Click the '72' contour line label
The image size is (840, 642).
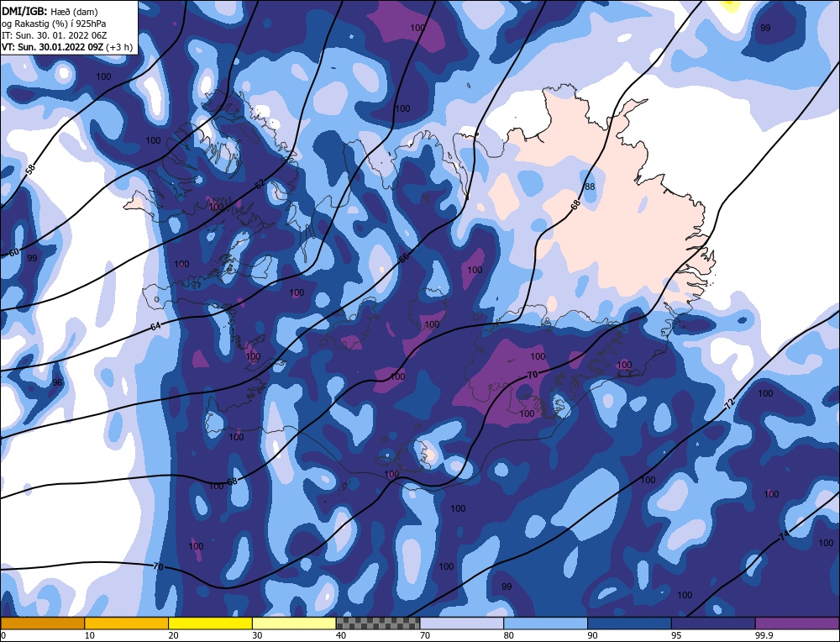(729, 405)
